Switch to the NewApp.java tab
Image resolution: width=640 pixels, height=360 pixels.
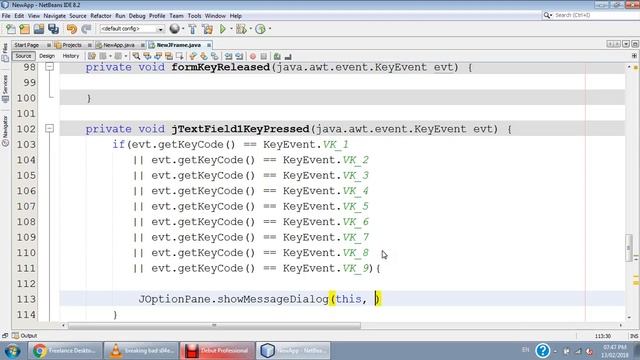119,45
